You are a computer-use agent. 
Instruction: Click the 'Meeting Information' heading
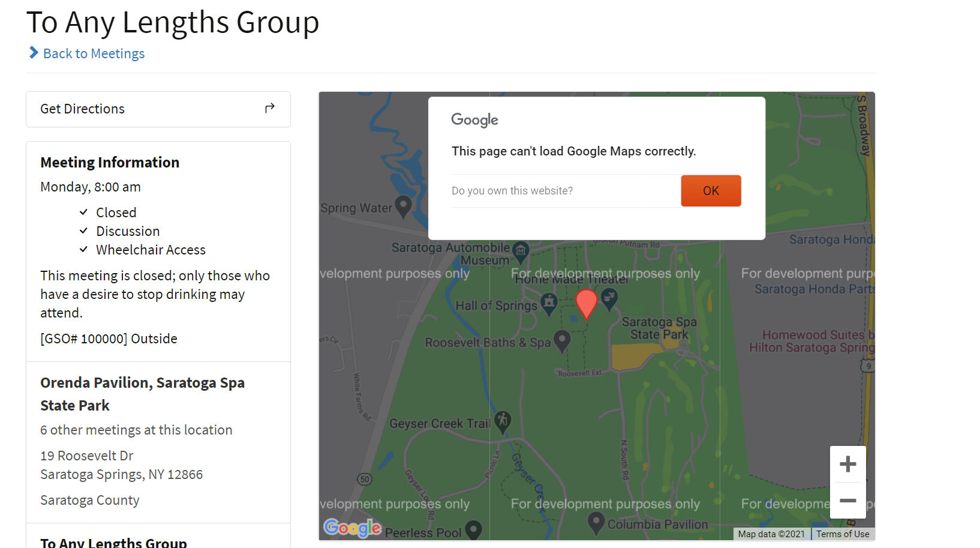click(x=110, y=162)
